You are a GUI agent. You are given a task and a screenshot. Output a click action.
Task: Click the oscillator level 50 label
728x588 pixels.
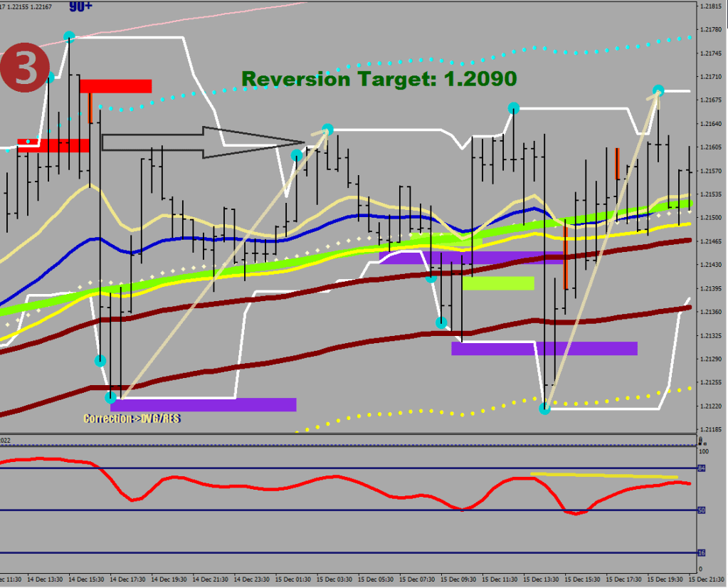[x=702, y=510]
